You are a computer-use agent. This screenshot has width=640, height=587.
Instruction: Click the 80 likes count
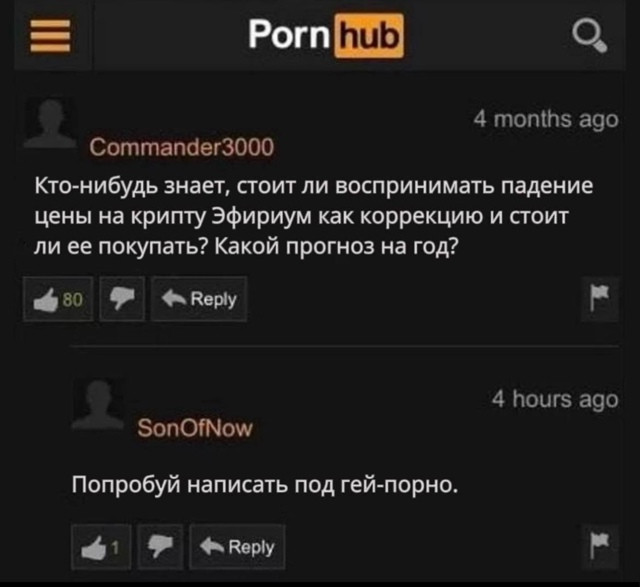click(x=73, y=300)
